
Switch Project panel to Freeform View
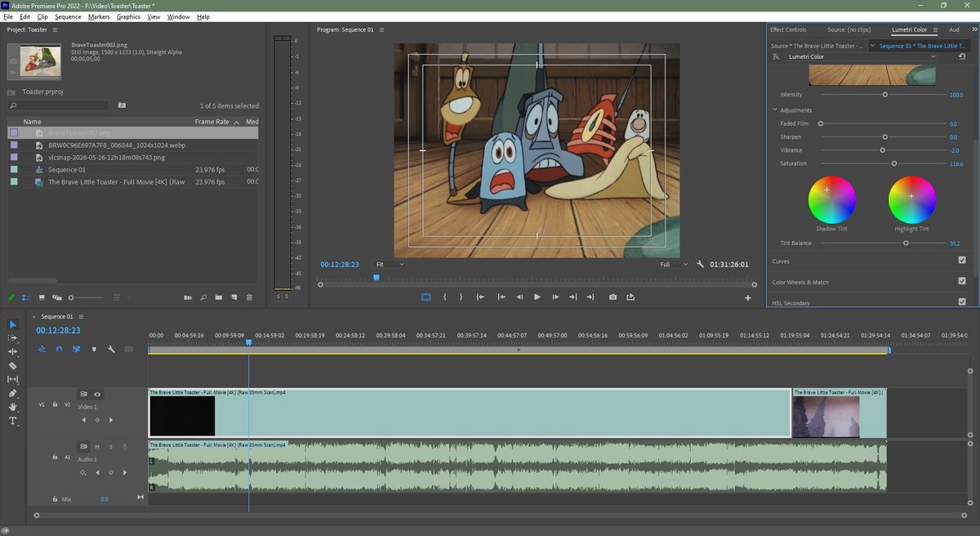tap(57, 297)
